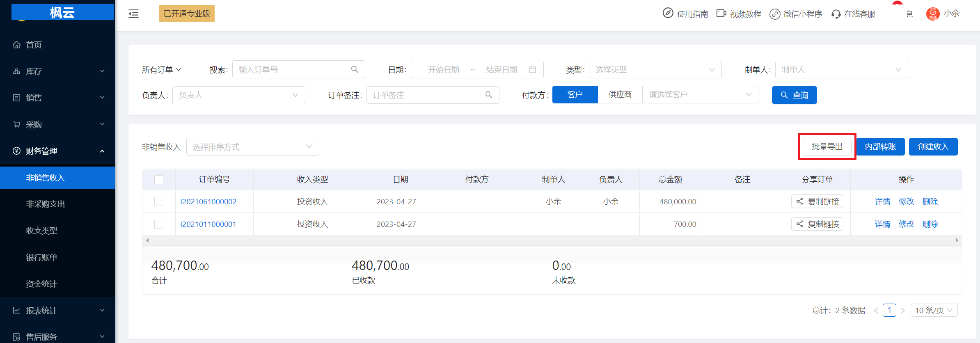Screen dimensions: 980x343
Task: Click the 库存 inventory icon in sidebar
Action: pyautogui.click(x=16, y=71)
